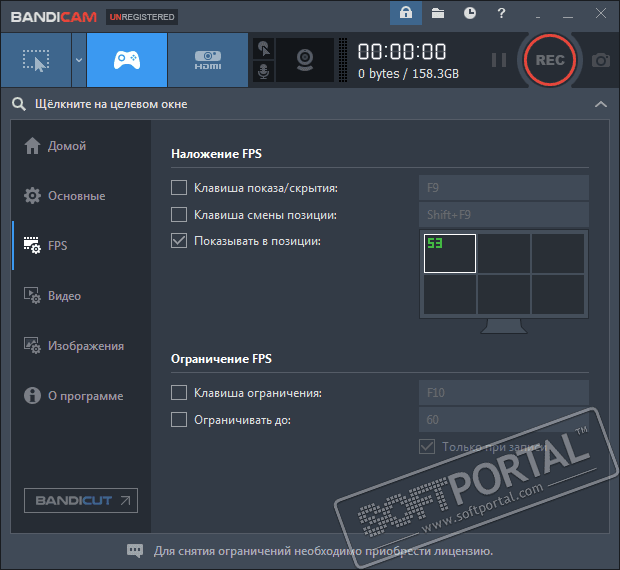The width and height of the screenshot is (620, 570).
Task: Collapse the settings panel chevron
Action: click(601, 104)
